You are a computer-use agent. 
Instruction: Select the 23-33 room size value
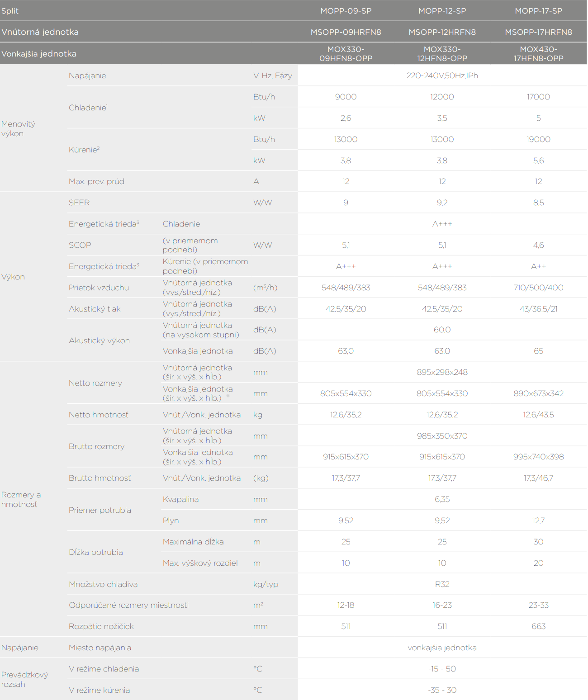[x=538, y=605]
